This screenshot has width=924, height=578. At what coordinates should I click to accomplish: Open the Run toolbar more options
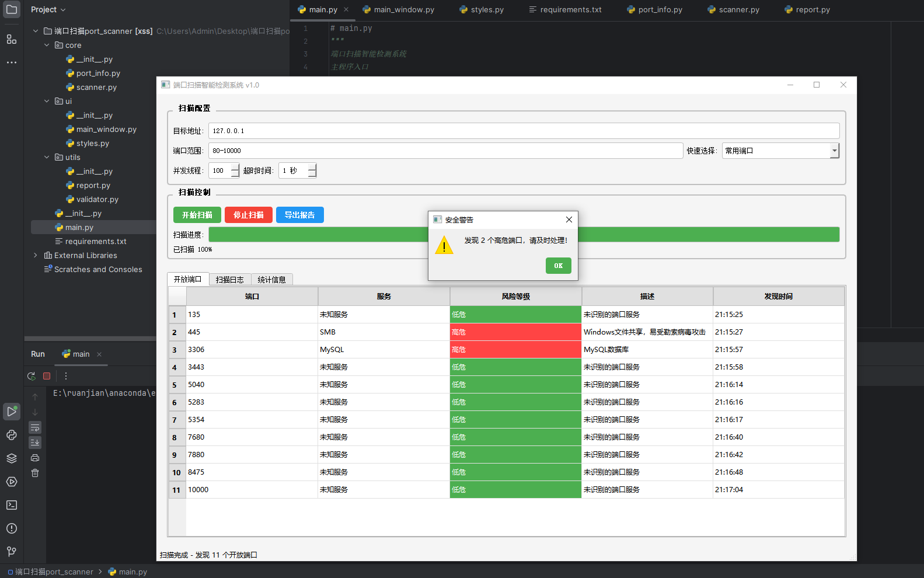tap(66, 376)
